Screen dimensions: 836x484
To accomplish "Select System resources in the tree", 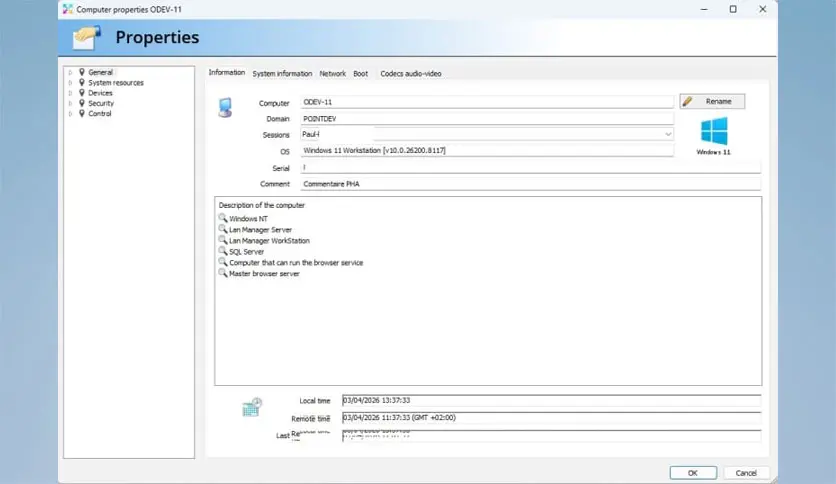I will [x=116, y=83].
